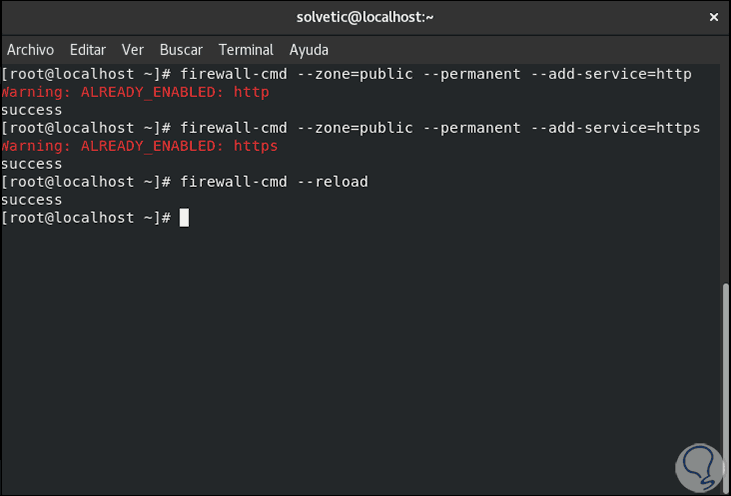Click the last empty [root@localhost ~]# prompt
This screenshot has width=731, height=496.
tap(87, 218)
